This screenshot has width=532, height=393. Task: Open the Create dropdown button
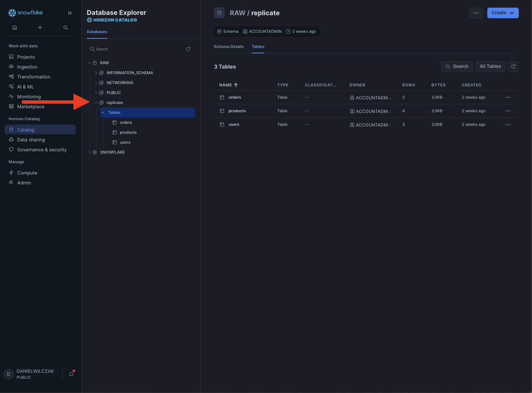[503, 13]
